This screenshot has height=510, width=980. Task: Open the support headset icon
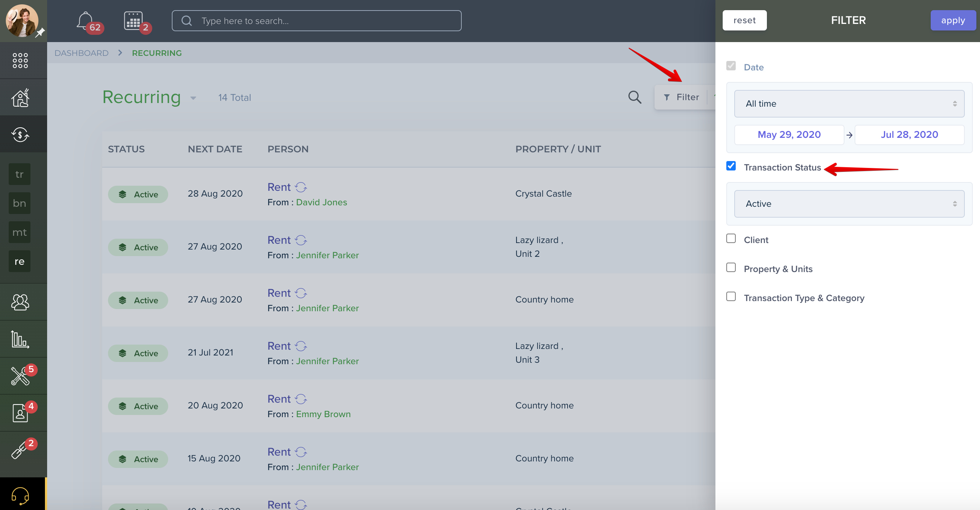pos(20,495)
